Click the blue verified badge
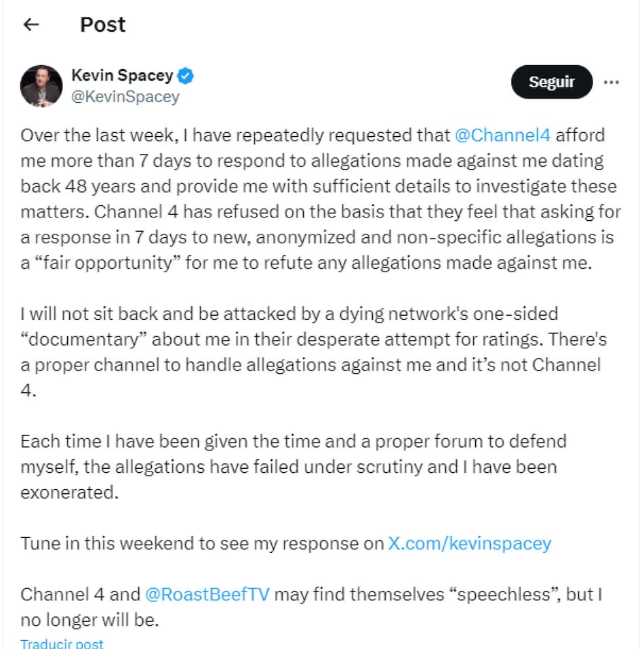The width and height of the screenshot is (644, 649). coord(186,76)
